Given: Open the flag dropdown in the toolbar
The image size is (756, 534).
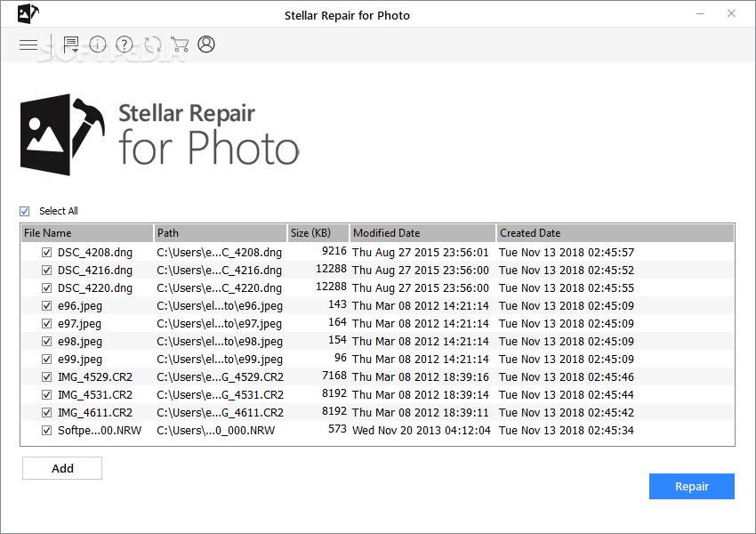Looking at the screenshot, I should [x=71, y=44].
